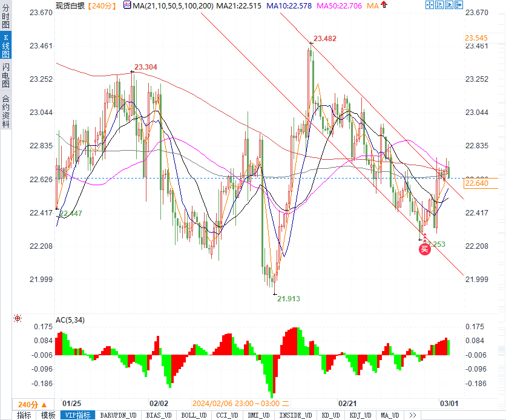Click the jump-to-start chart icon
Screen dimensions: 506x420
tap(439, 5)
